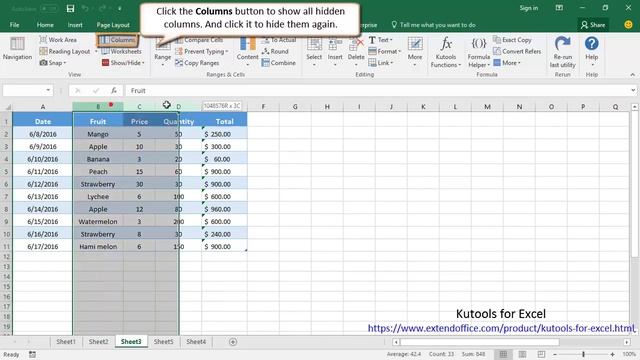The image size is (640, 360).
Task: Select column A header
Action: [43, 107]
